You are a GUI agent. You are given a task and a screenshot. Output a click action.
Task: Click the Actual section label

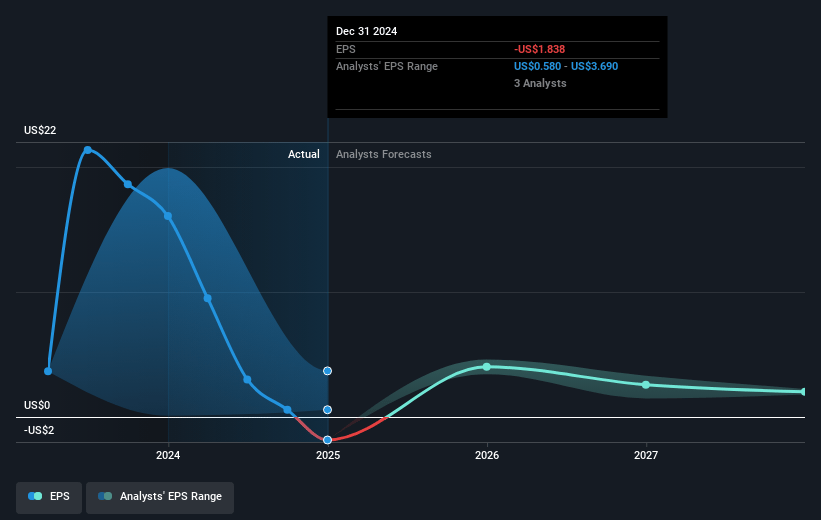(303, 154)
